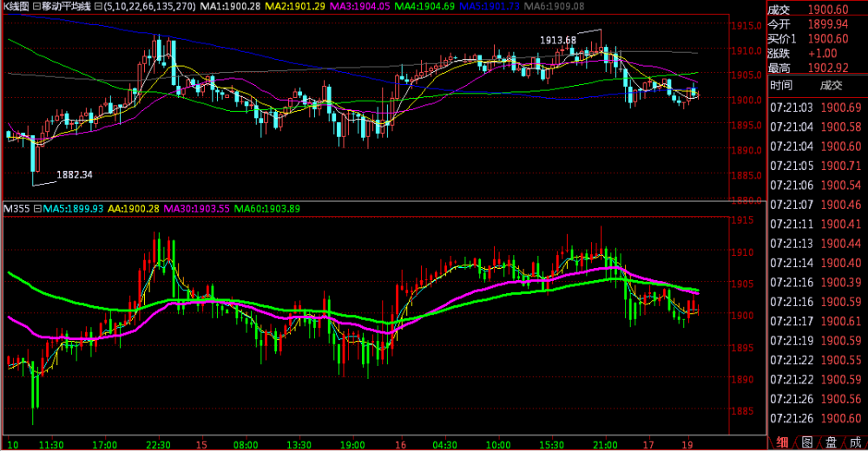The height and width of the screenshot is (451, 868).
Task: Select the 07:21:26 1900.60 last trade row
Action: (816, 418)
